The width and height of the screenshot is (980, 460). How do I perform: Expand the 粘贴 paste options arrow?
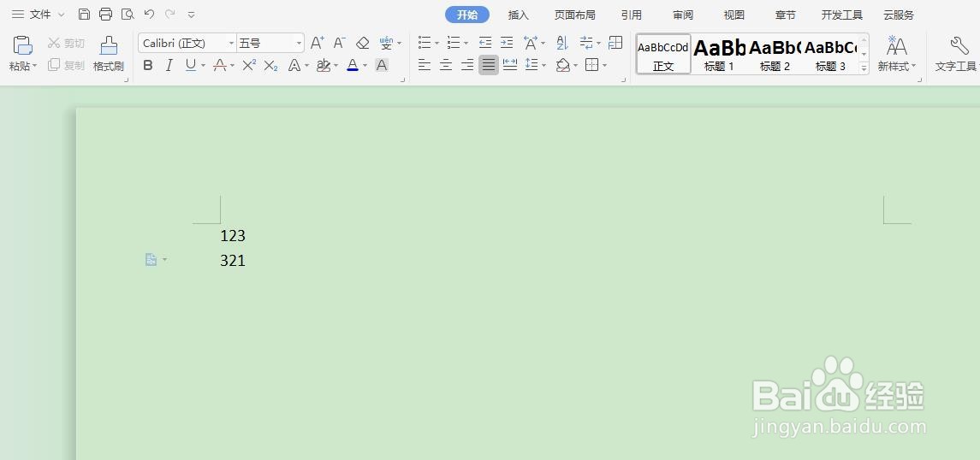[35, 66]
